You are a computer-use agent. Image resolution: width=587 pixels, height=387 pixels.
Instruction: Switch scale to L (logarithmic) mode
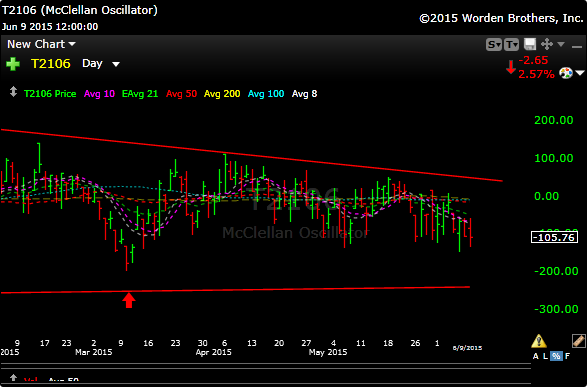545,356
